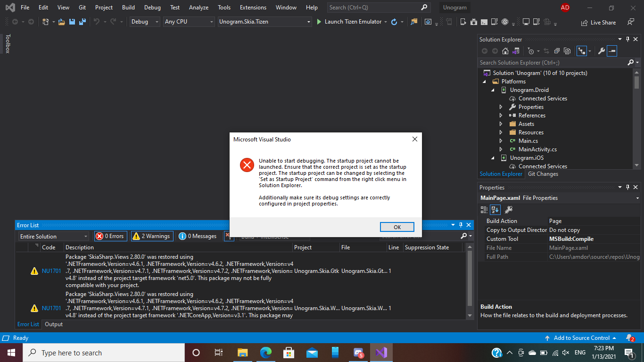Screen dimensions: 644x362
Task: Toggle the 2 Warnings filter
Action: point(152,236)
